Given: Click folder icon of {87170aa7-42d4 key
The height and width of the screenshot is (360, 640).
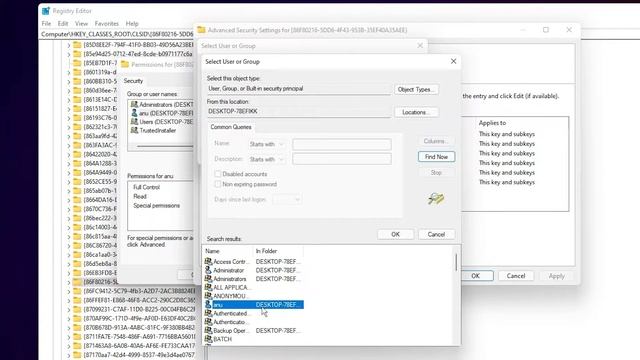Looking at the screenshot, I should point(77,355).
